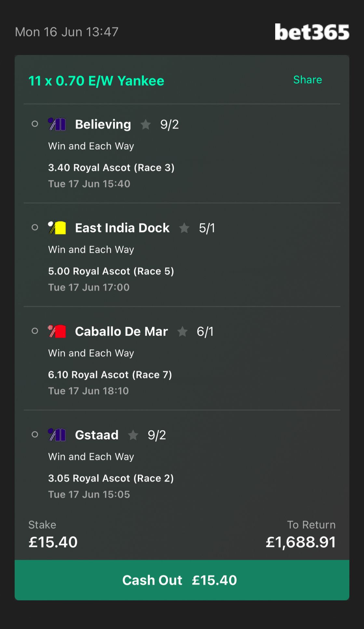Tap the Gstaad jockey silks icon
This screenshot has height=629, width=364.
(x=57, y=435)
